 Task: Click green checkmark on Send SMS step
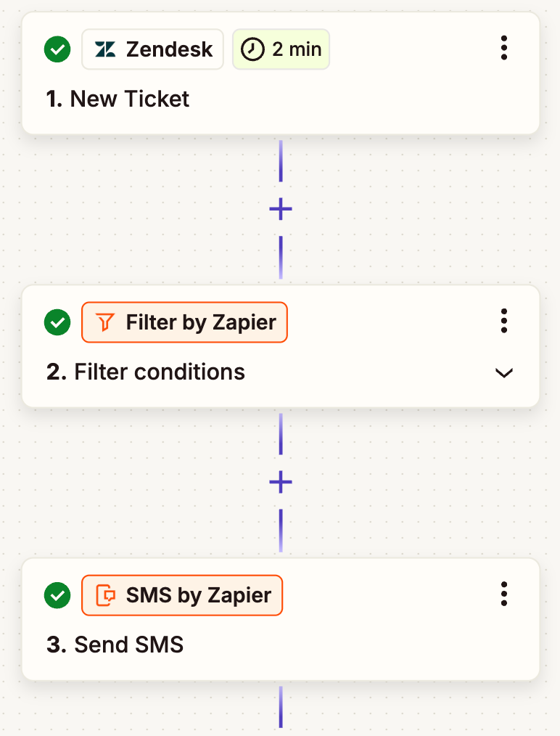click(57, 596)
